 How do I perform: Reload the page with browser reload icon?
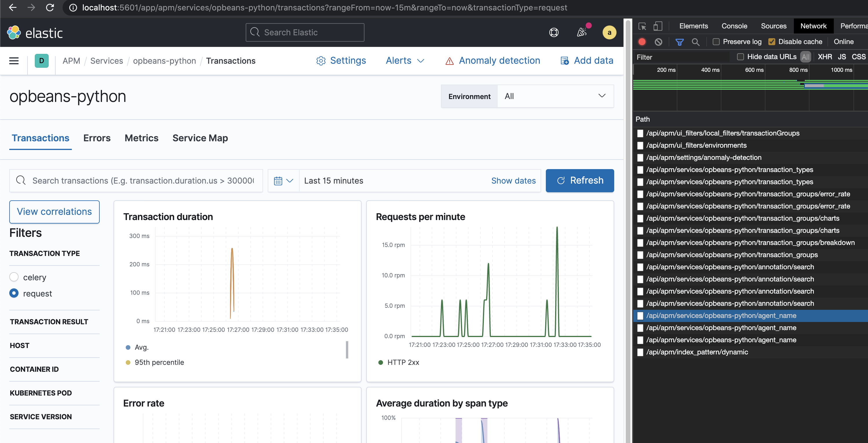(50, 8)
